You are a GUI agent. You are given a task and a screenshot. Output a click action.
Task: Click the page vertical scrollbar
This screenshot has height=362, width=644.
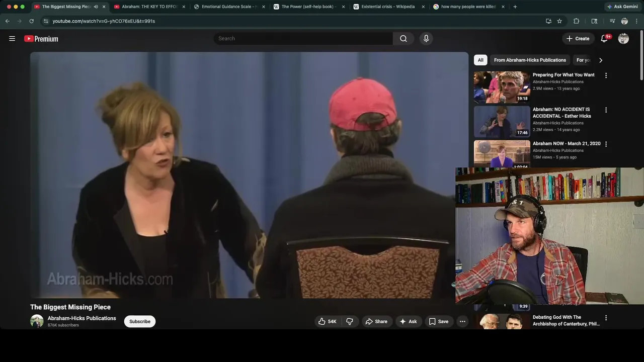[641, 55]
